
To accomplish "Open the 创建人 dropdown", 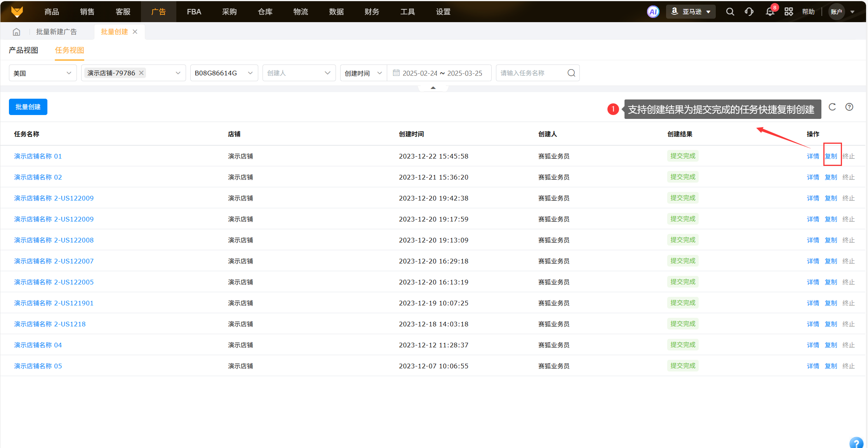I will [x=299, y=73].
